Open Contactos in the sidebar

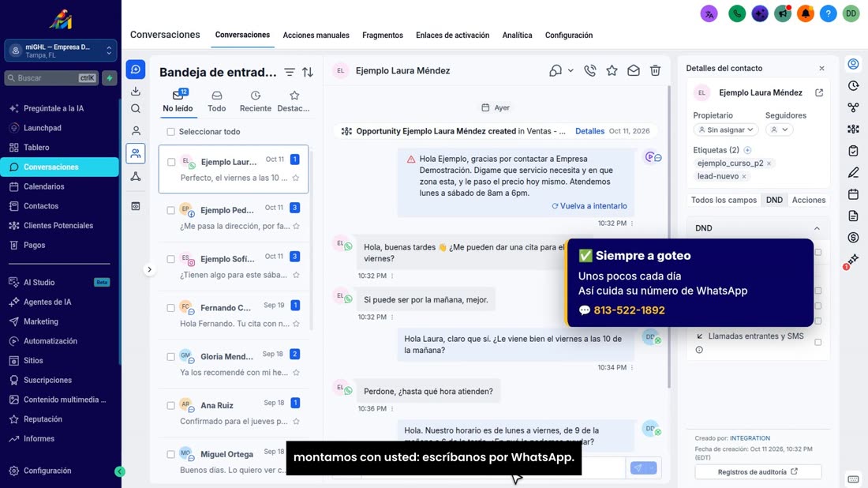click(x=41, y=206)
